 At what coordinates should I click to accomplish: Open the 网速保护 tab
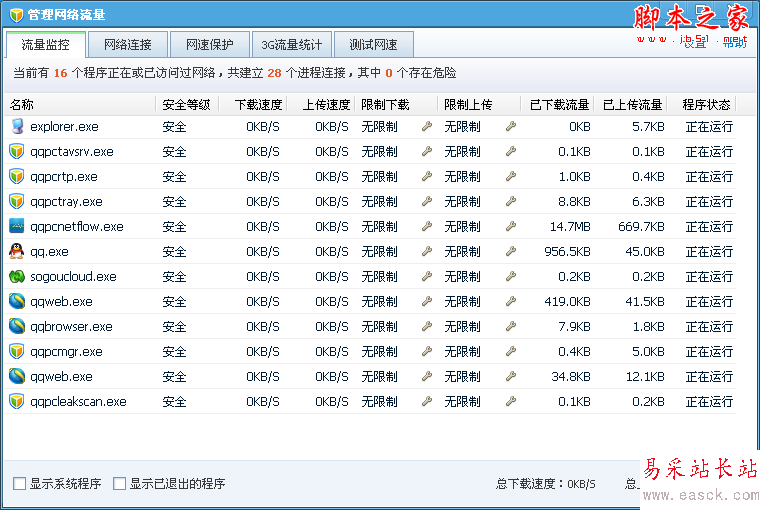point(210,45)
